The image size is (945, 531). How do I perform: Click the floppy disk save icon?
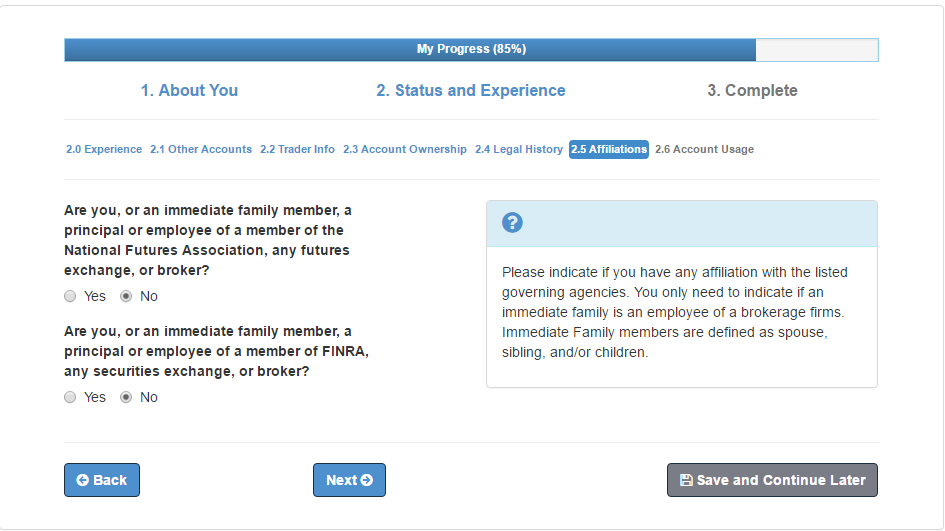coord(686,480)
